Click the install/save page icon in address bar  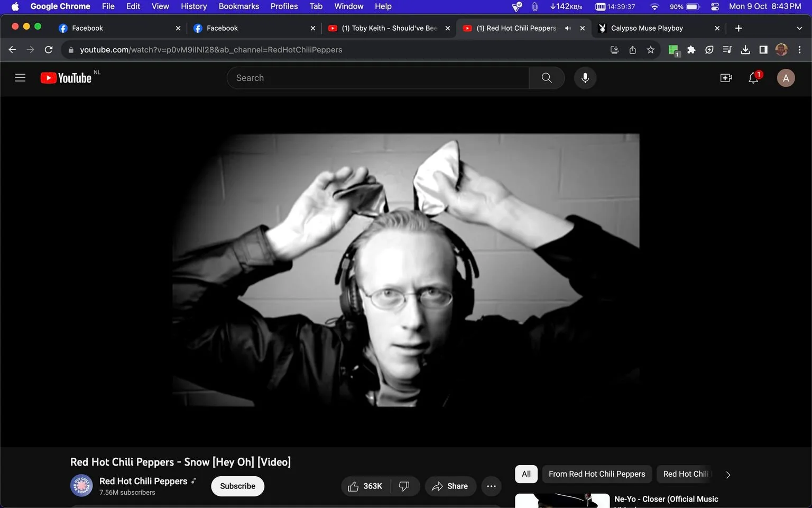[614, 50]
